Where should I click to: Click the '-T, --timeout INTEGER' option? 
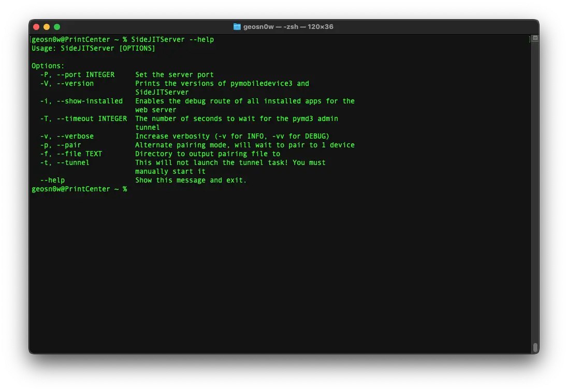point(83,119)
